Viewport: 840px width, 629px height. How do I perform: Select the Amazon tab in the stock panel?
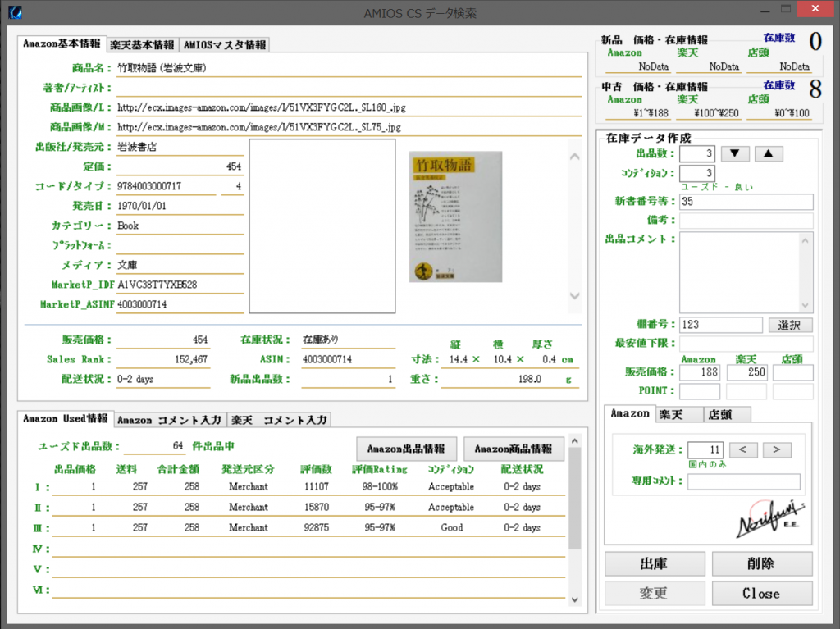click(x=630, y=413)
